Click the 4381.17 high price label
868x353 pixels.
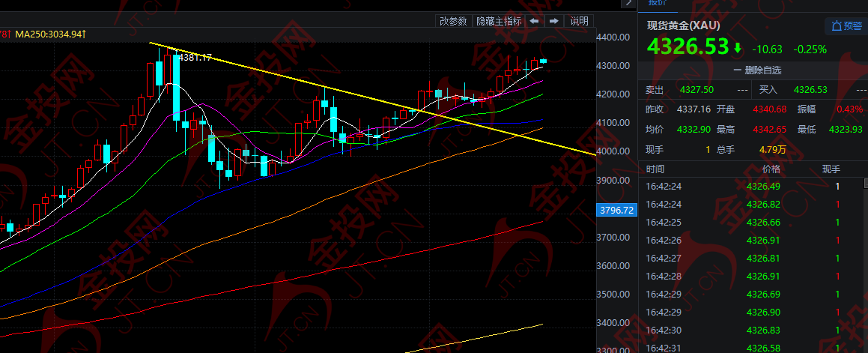pyautogui.click(x=195, y=58)
